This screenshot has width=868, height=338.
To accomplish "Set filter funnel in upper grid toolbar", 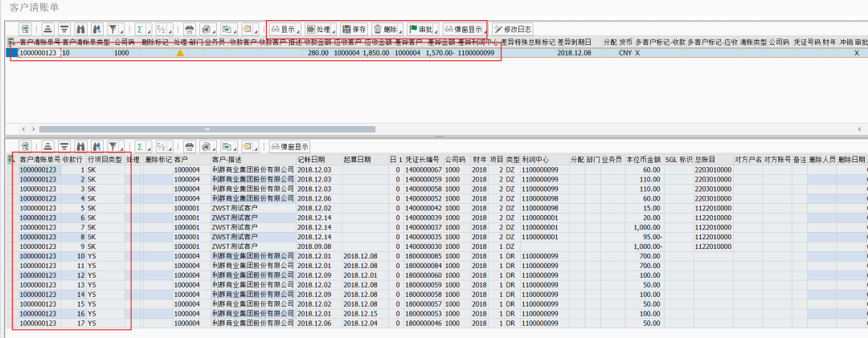I will coord(113,30).
